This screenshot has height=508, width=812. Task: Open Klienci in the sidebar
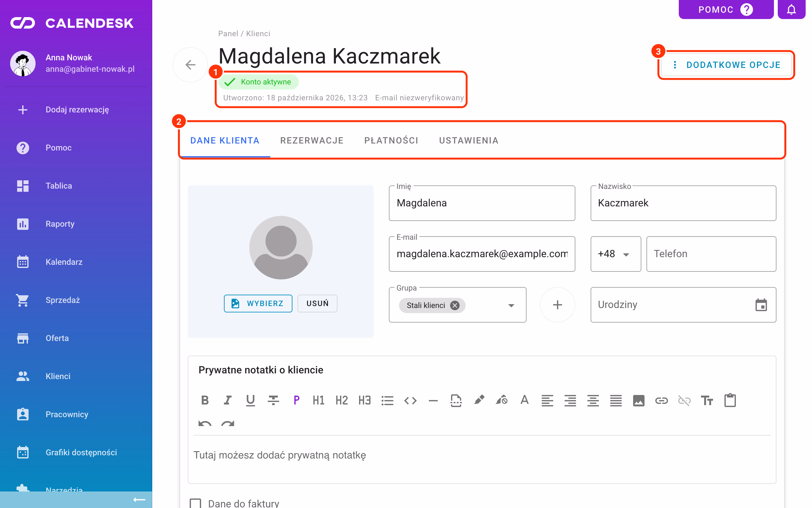point(76,376)
